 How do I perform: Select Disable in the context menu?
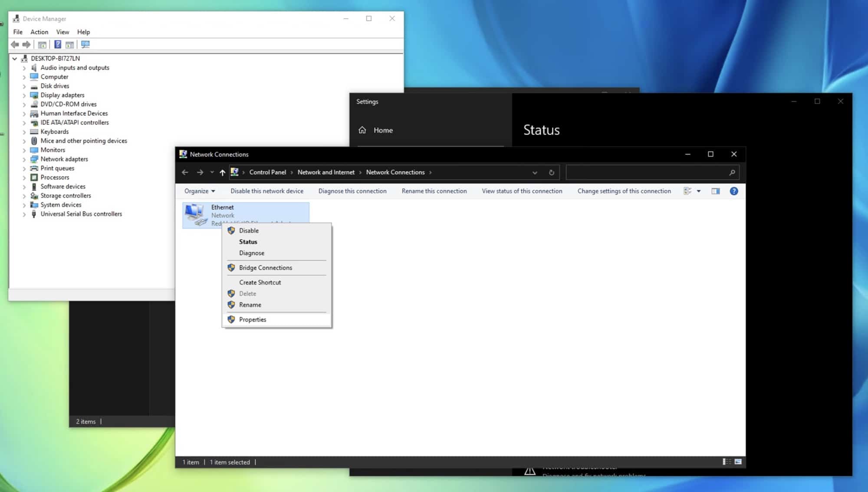coord(249,231)
